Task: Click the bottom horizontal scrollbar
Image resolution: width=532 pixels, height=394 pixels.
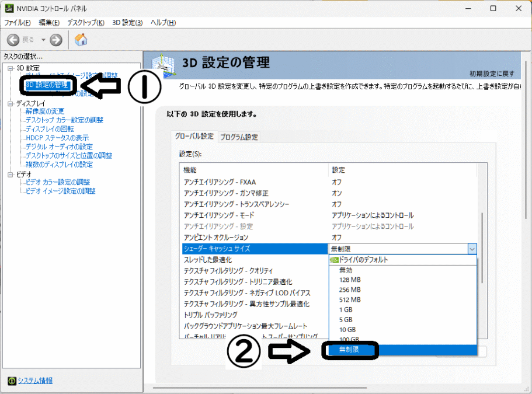Action: [259, 388]
